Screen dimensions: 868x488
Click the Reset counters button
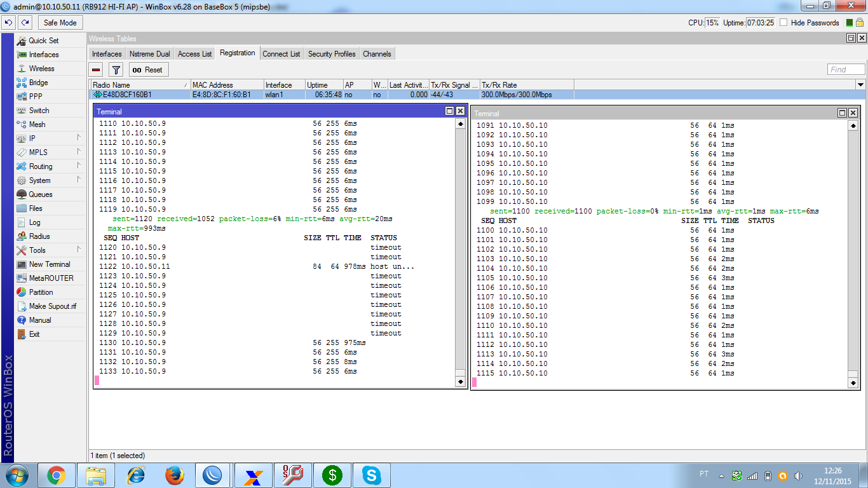point(149,70)
